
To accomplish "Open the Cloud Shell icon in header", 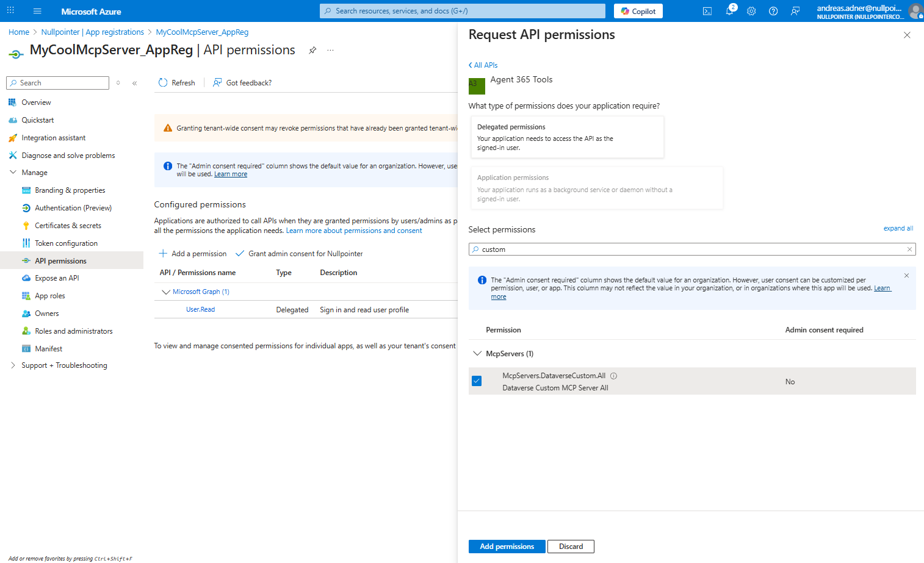I will coord(707,11).
